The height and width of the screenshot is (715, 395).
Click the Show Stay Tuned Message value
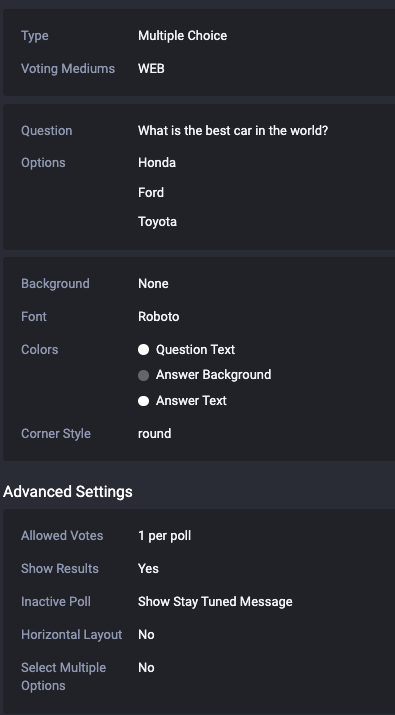pos(215,601)
